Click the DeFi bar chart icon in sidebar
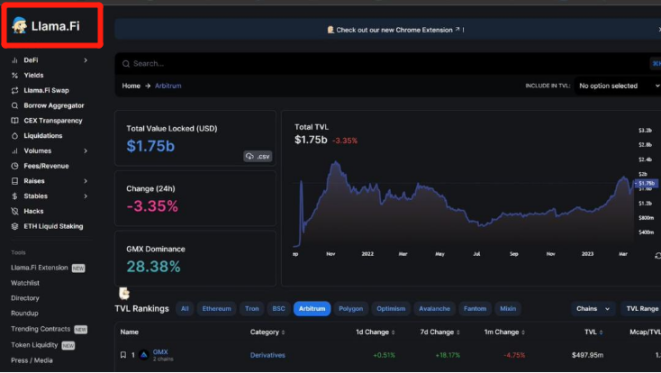The width and height of the screenshot is (661, 373). tap(15, 60)
